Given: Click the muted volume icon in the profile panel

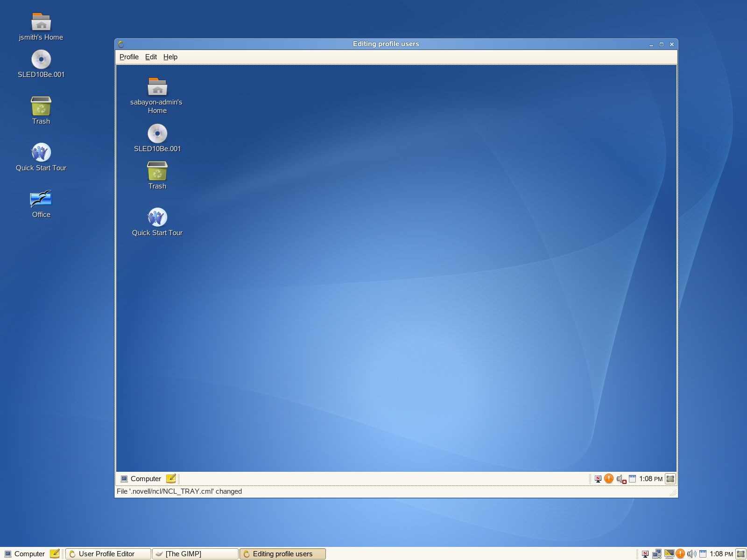Looking at the screenshot, I should (621, 479).
